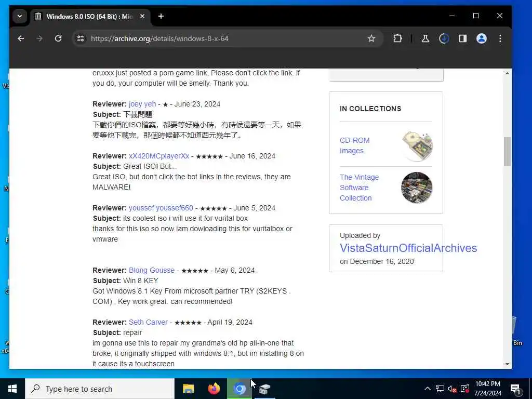Open the muted volume tray icon
The width and height of the screenshot is (532, 399).
(453, 389)
